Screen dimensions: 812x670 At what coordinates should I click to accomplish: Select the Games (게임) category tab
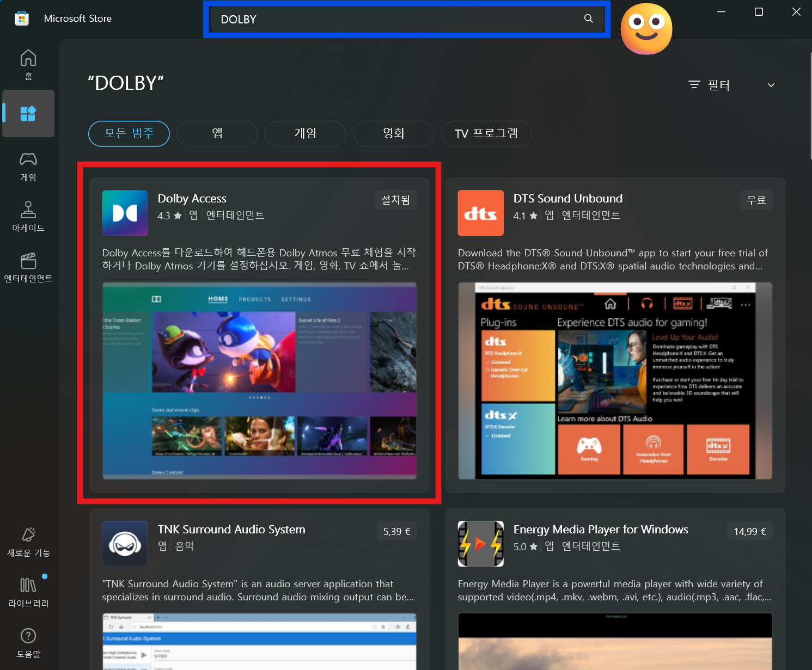tap(306, 133)
